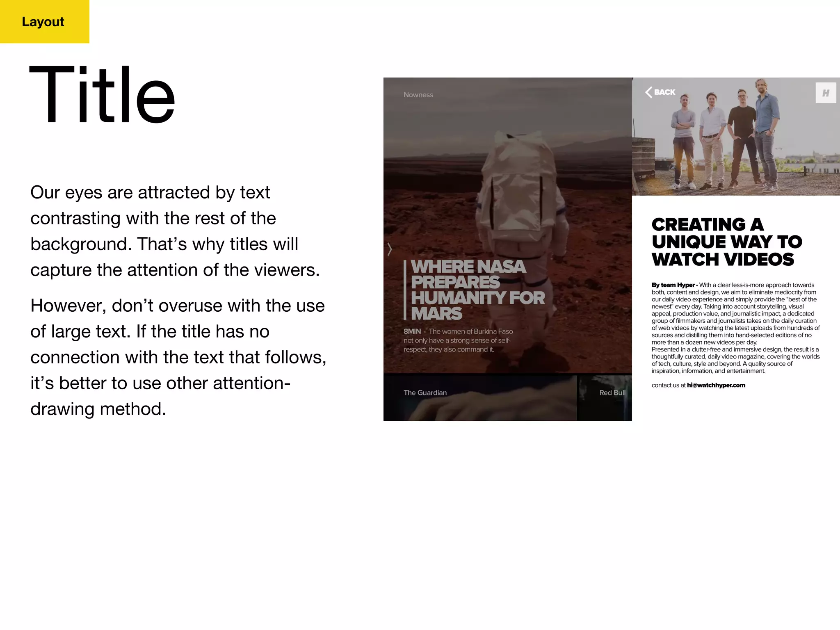Click the paragraph starting with However, don't overuse

[x=178, y=357]
